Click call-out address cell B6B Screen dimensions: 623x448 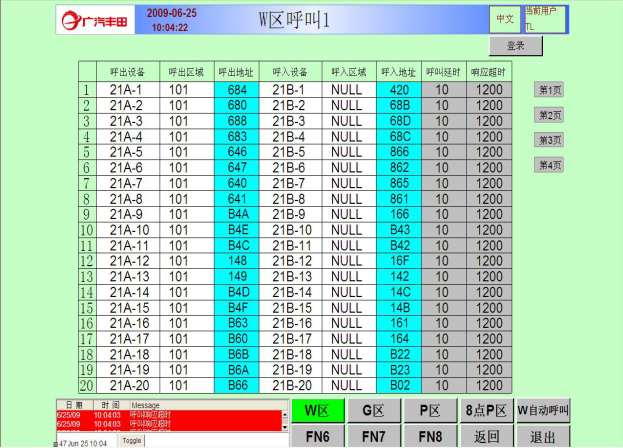click(237, 354)
